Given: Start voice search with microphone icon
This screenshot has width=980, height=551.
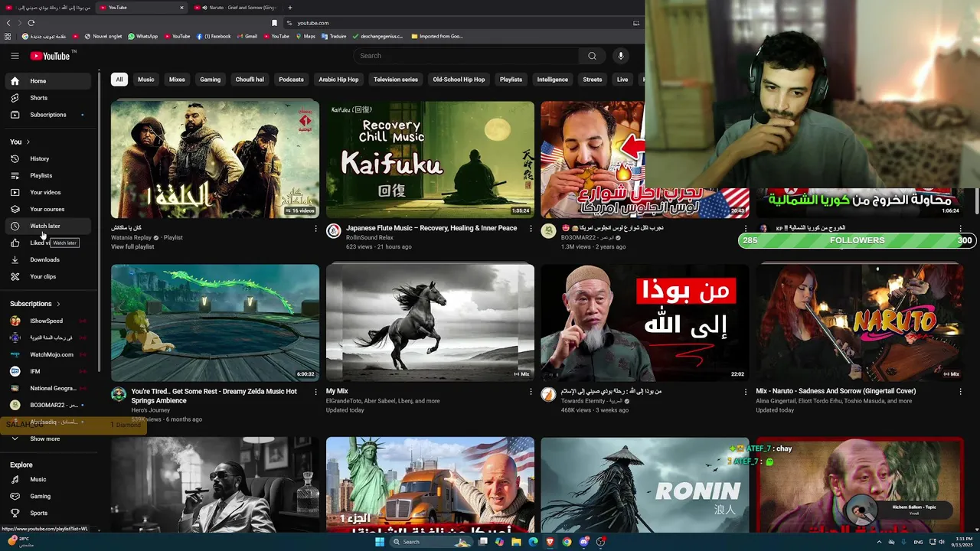Looking at the screenshot, I should [621, 56].
